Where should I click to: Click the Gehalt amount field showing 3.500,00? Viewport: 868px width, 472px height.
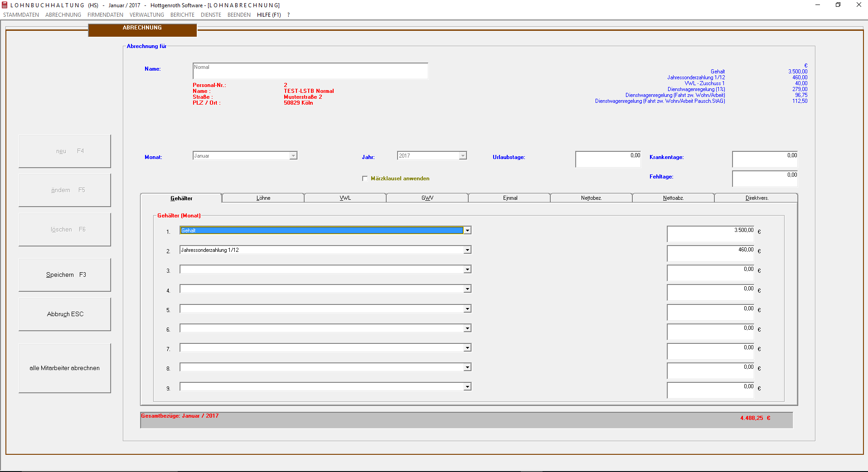(710, 234)
